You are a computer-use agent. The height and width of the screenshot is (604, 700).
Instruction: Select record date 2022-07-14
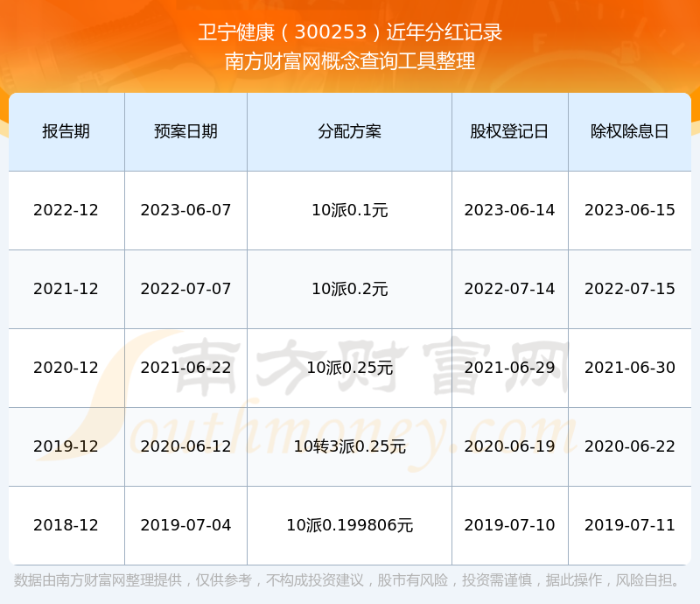tap(509, 289)
